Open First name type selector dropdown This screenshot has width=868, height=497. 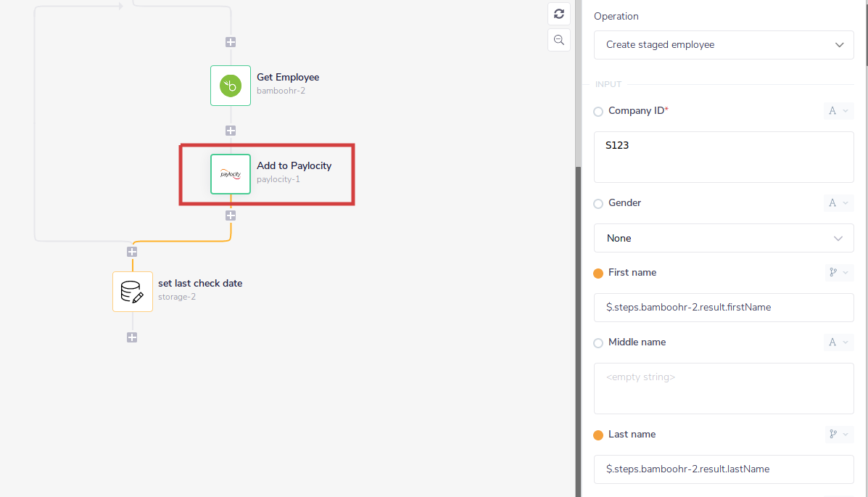tap(838, 273)
